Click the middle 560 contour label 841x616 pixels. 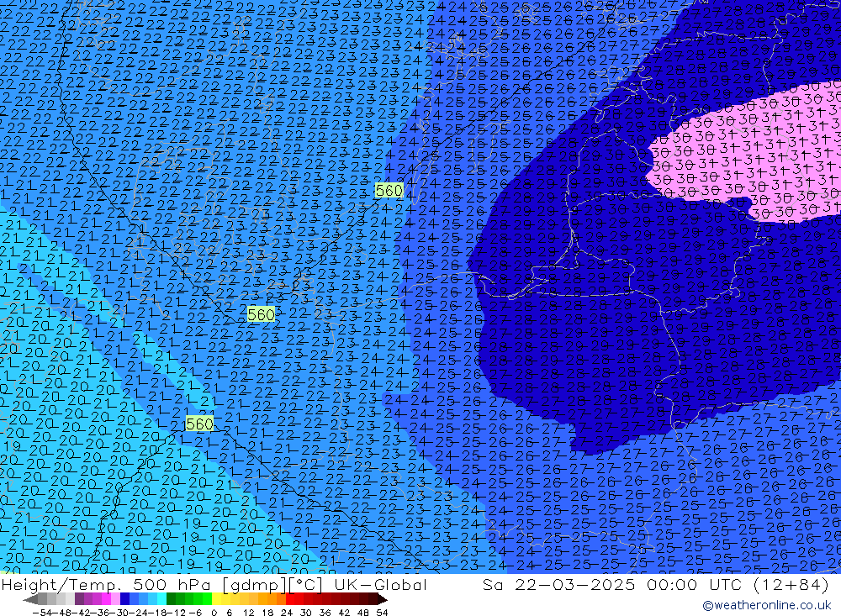262,314
